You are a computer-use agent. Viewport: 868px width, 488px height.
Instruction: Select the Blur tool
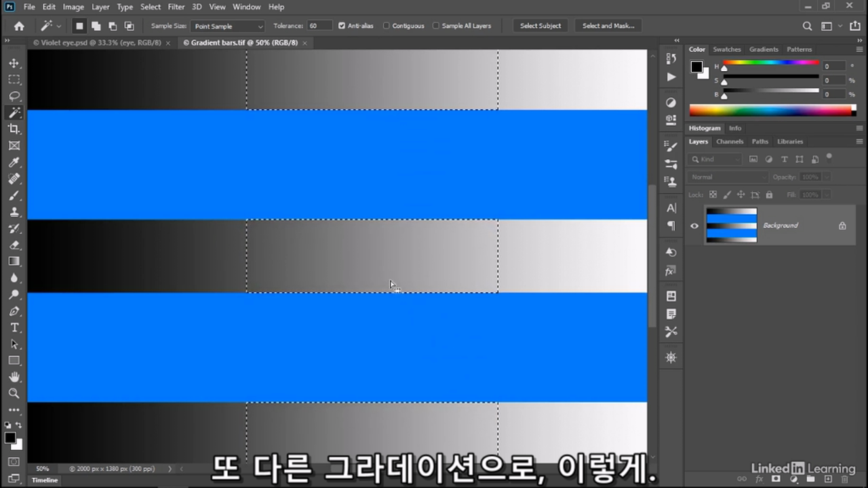pyautogui.click(x=14, y=278)
